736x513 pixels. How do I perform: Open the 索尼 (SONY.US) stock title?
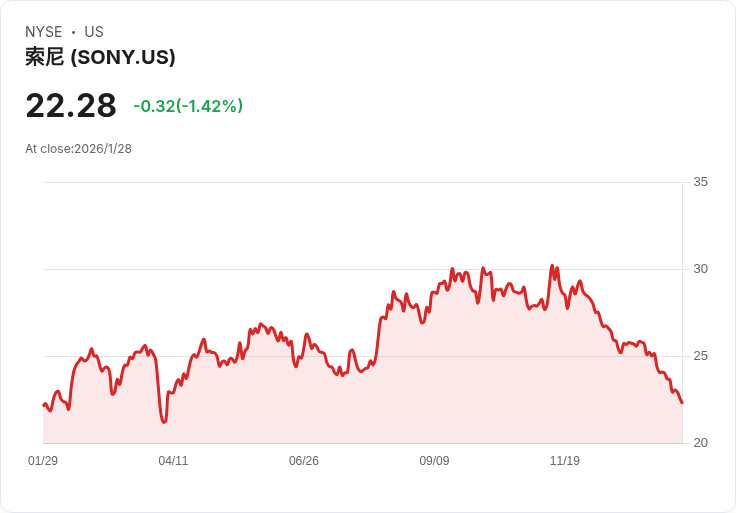tap(100, 57)
